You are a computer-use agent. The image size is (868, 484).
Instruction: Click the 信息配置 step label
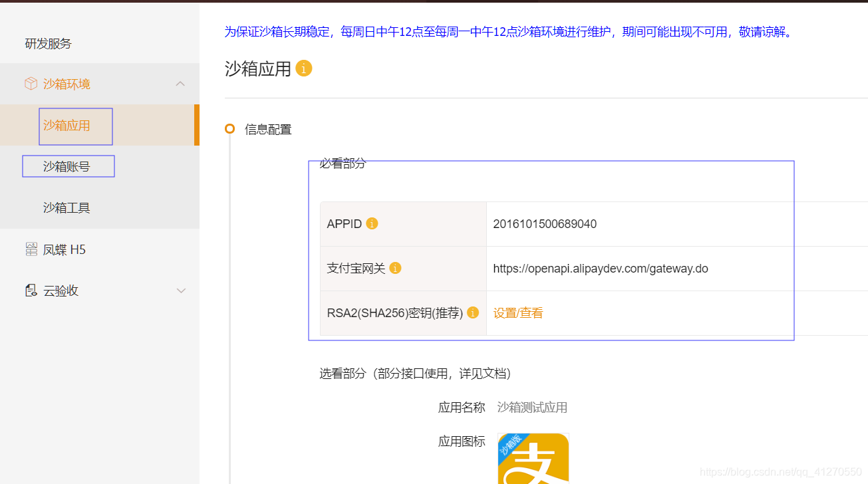268,129
